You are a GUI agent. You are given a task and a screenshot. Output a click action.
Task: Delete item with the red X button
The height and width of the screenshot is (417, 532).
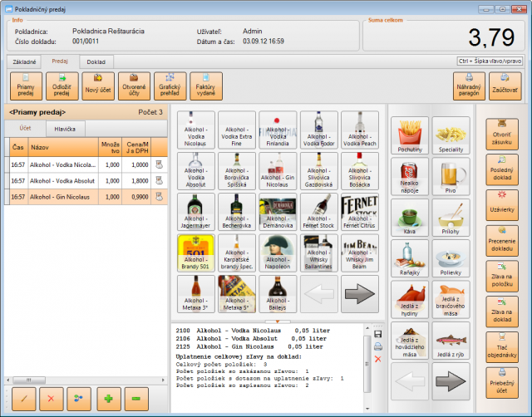point(52,399)
